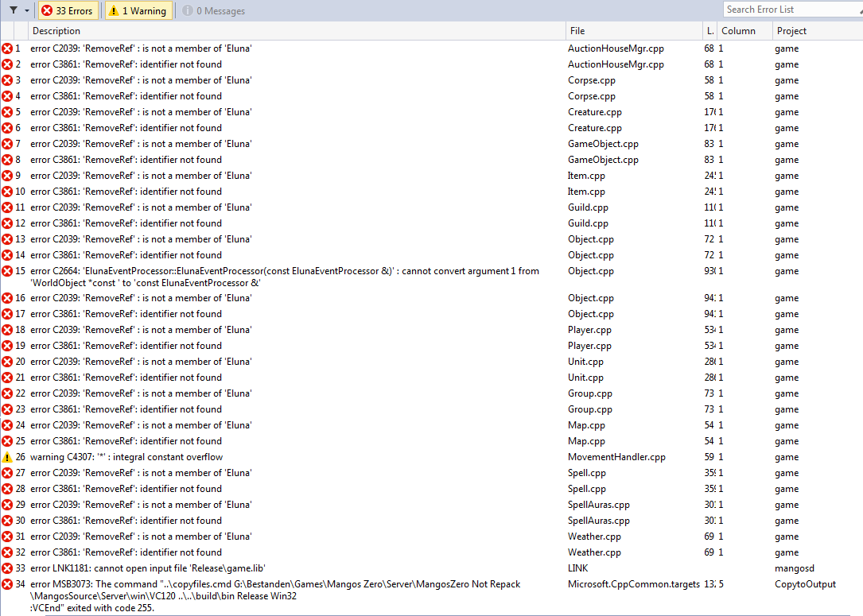The width and height of the screenshot is (863, 616).
Task: Click the error icon for LNK1181
Action: click(x=7, y=568)
